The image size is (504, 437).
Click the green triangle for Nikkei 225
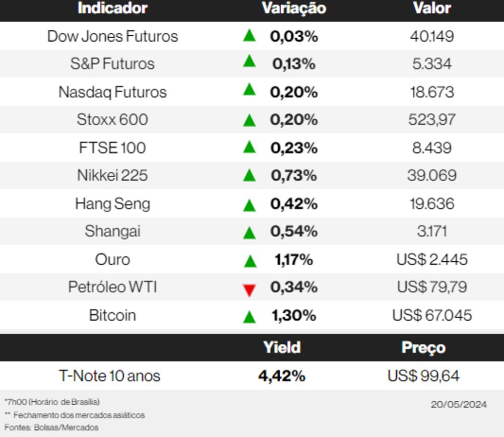tap(249, 175)
